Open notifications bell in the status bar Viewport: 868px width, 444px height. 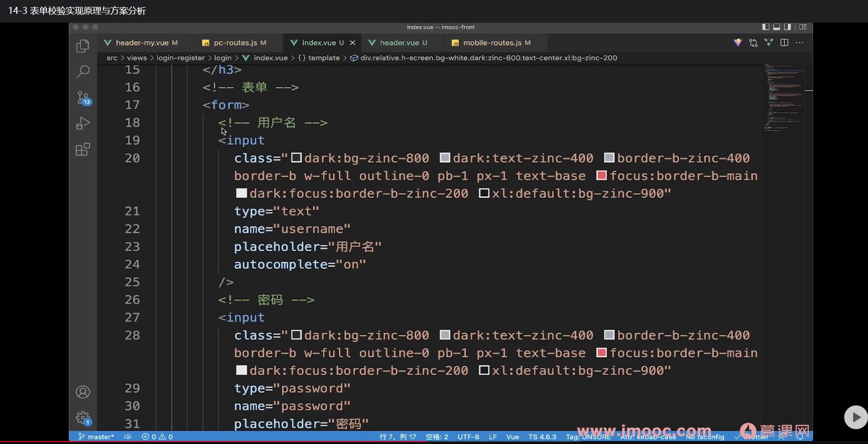(x=800, y=437)
